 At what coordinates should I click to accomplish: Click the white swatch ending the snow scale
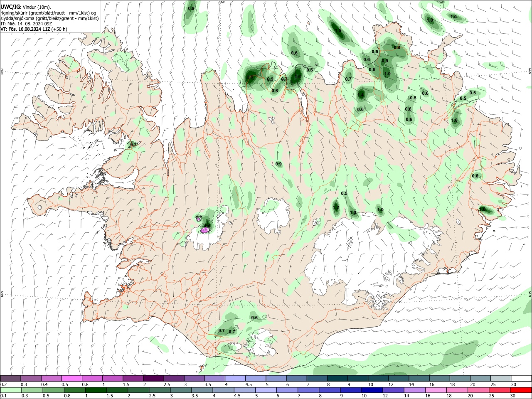click(521, 378)
